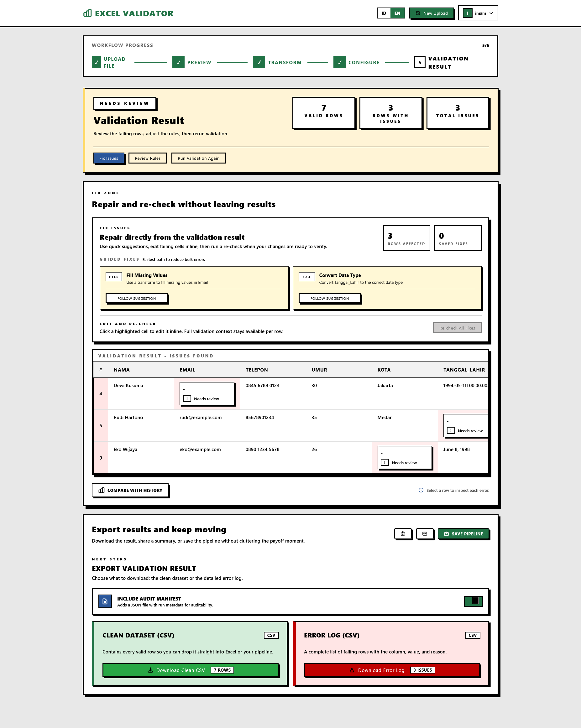Click the 3 Total Issues card
The width and height of the screenshot is (581, 728).
click(458, 113)
